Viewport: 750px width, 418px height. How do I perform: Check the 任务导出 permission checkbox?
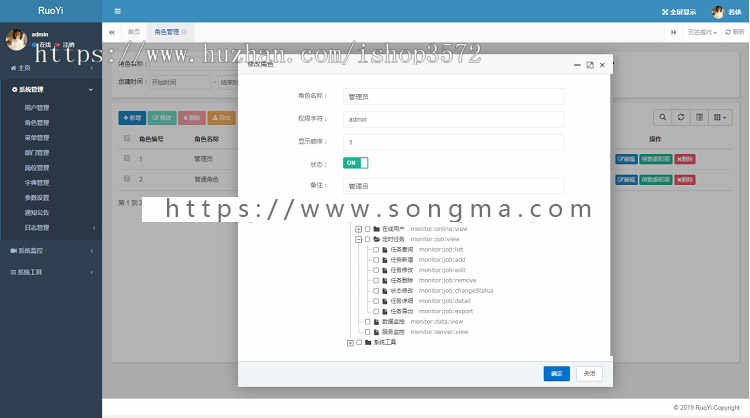[x=376, y=311]
